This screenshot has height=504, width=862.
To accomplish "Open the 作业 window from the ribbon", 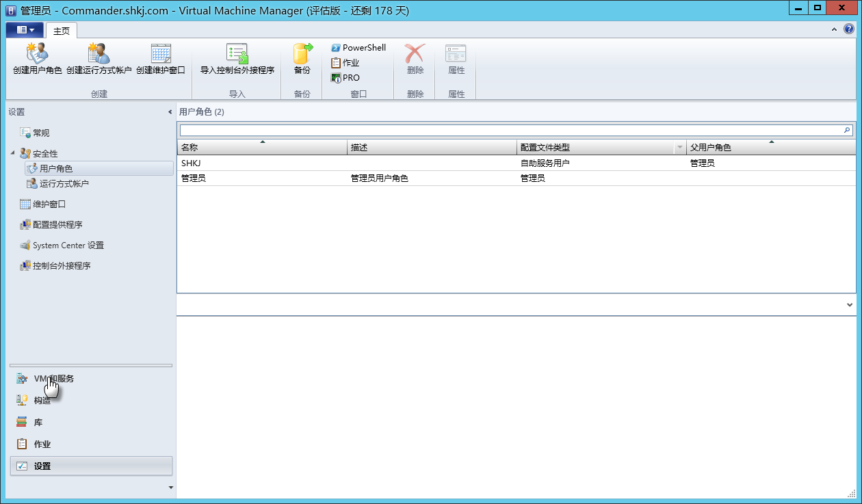I will [x=345, y=63].
